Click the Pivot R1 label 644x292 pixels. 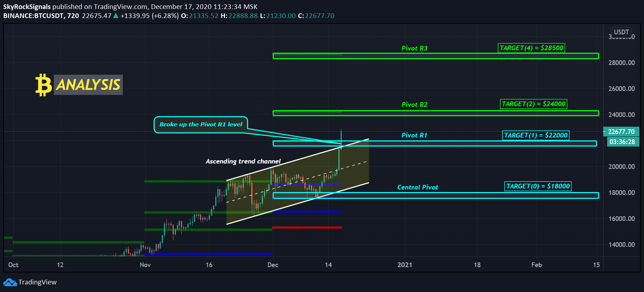(414, 135)
